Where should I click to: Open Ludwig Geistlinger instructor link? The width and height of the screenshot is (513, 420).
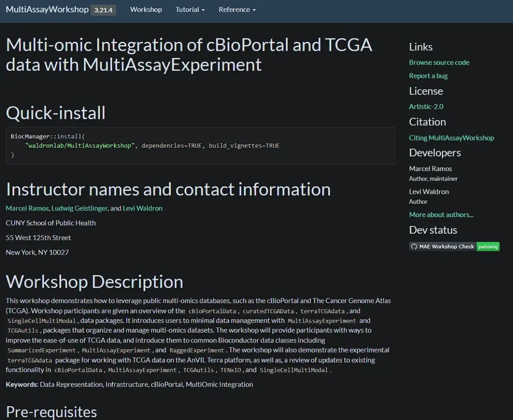pyautogui.click(x=79, y=208)
